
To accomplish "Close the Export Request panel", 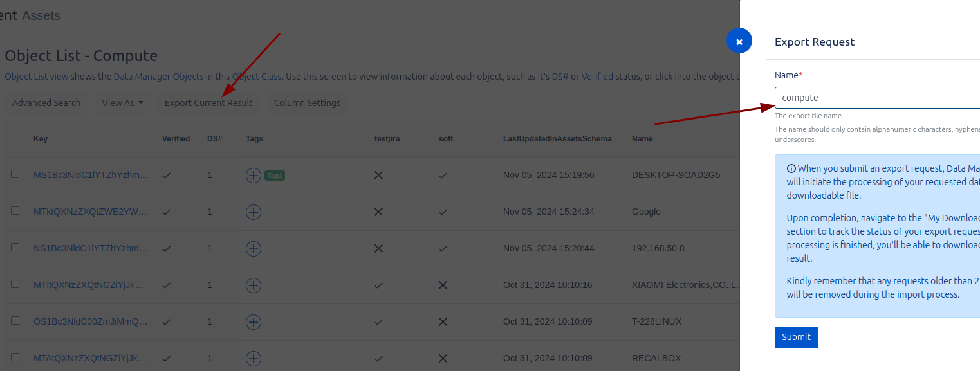I will point(739,42).
